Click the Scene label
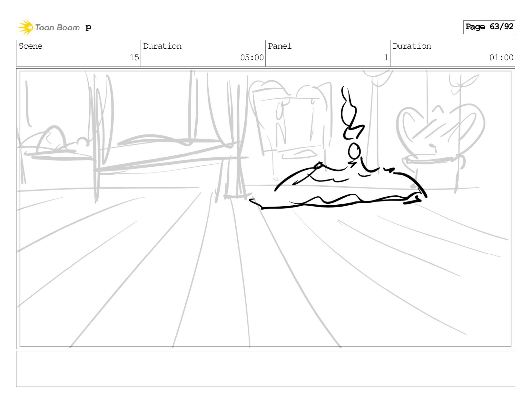 pos(30,46)
